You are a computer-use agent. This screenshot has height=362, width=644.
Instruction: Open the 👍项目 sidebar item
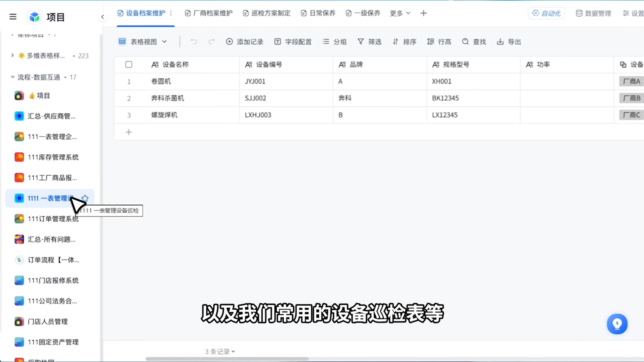point(50,96)
